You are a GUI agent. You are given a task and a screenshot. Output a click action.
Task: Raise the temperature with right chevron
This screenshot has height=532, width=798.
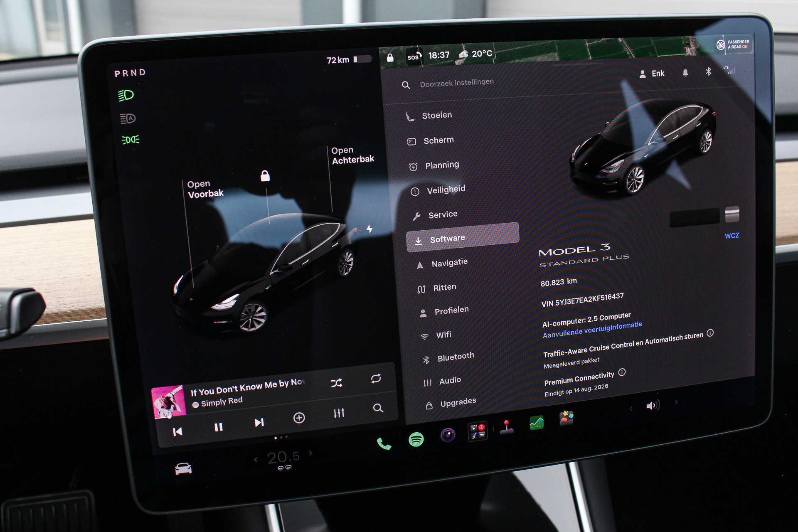point(310,453)
